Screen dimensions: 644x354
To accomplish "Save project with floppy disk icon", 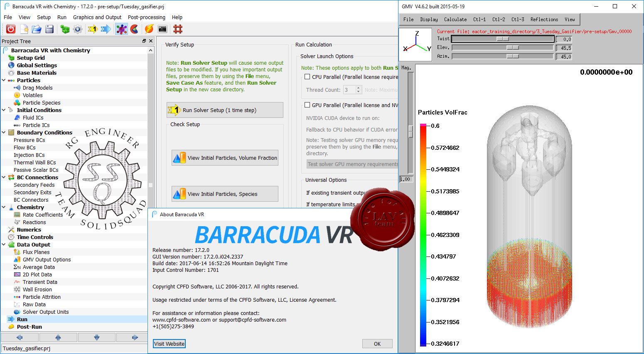I will tap(49, 29).
